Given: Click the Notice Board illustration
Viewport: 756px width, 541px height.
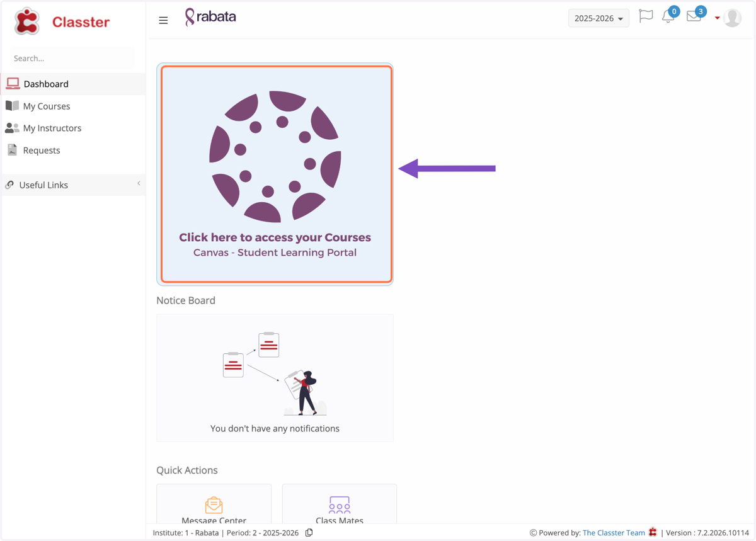Looking at the screenshot, I should (x=275, y=373).
